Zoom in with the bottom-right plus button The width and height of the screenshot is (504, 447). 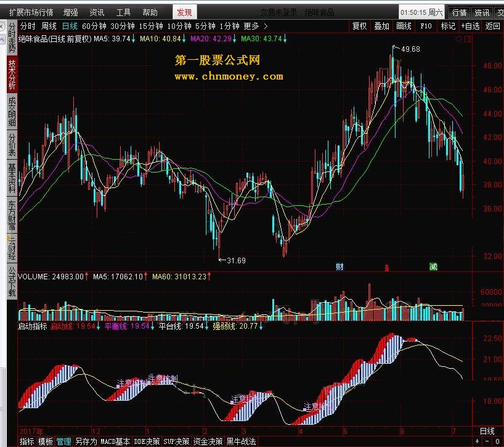point(477,441)
